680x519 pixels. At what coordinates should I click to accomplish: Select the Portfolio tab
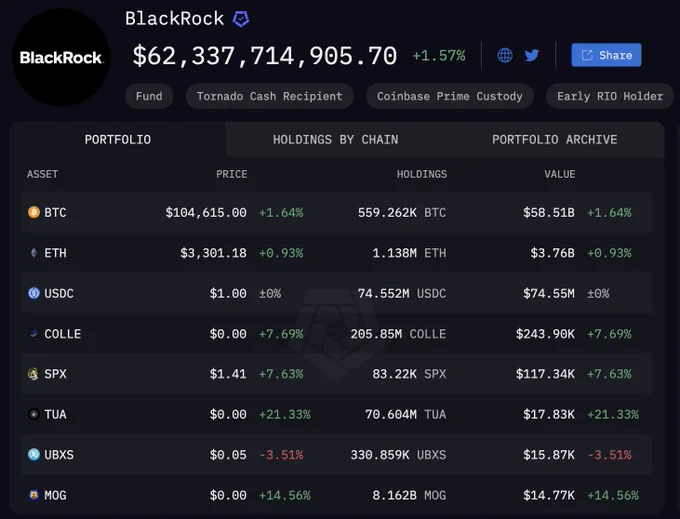point(118,140)
